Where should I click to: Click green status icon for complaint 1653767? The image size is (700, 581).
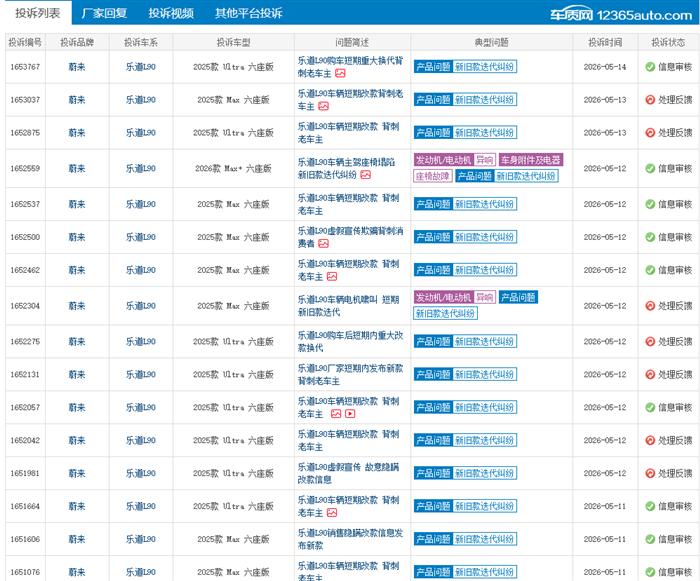[x=650, y=67]
